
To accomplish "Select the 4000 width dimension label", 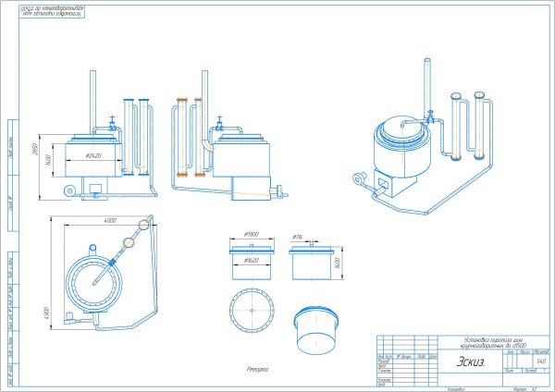I will click(x=110, y=222).
